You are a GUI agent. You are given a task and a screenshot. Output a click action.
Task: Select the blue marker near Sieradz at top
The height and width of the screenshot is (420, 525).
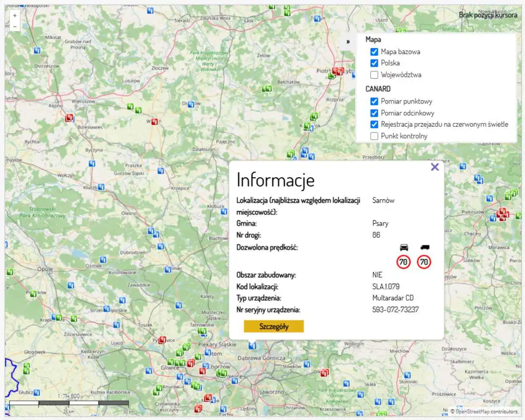(150, 11)
